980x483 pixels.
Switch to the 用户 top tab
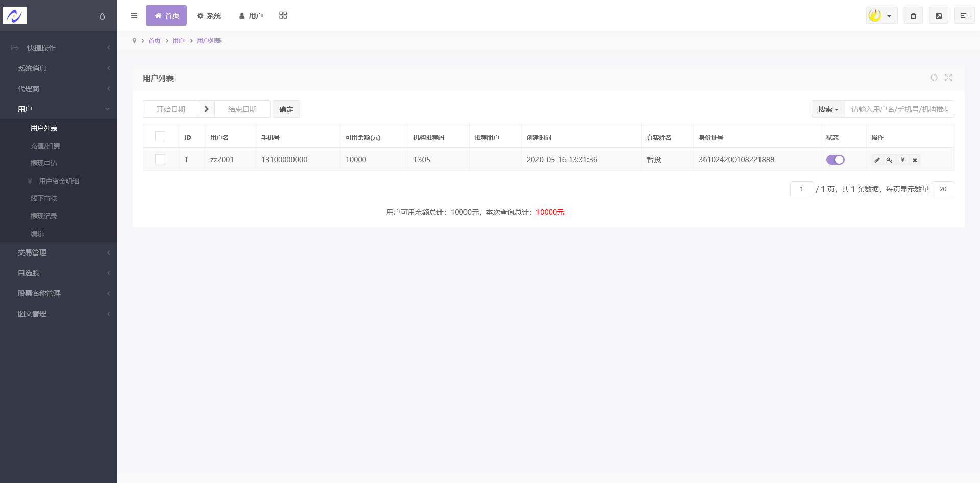click(x=251, y=16)
